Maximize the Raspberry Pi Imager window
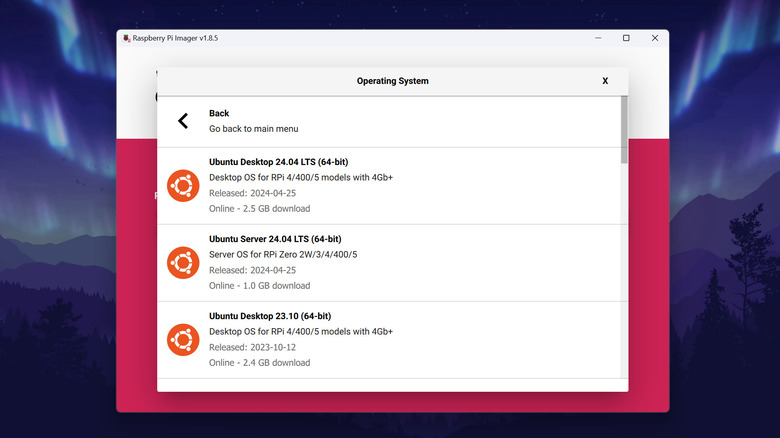The width and height of the screenshot is (780, 438). click(626, 38)
